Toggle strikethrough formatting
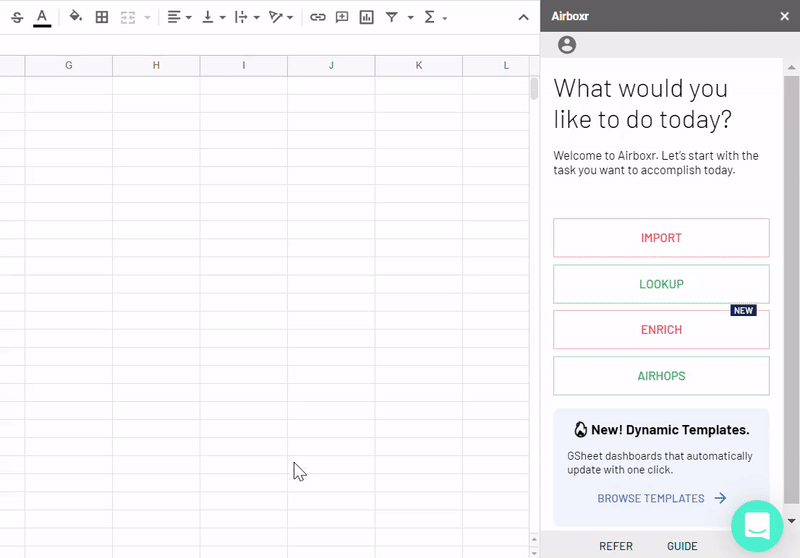This screenshot has width=800, height=558. [x=17, y=17]
